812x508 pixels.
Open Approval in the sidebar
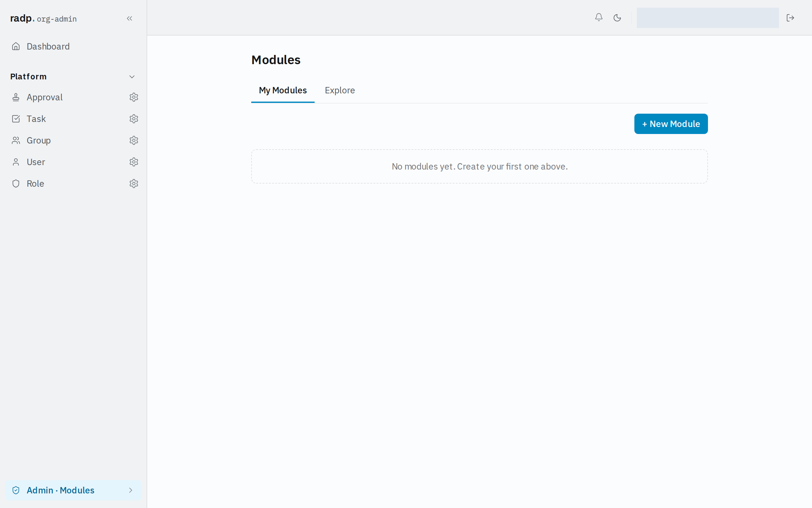(x=45, y=97)
